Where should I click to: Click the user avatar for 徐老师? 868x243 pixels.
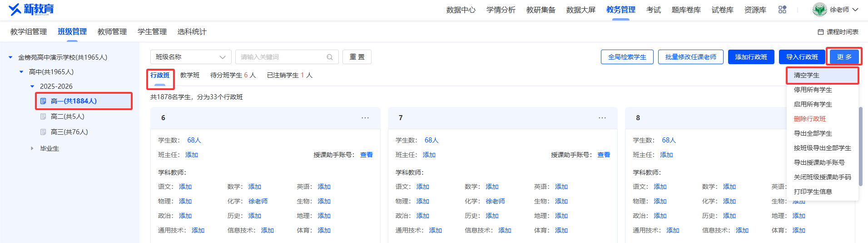coord(819,10)
